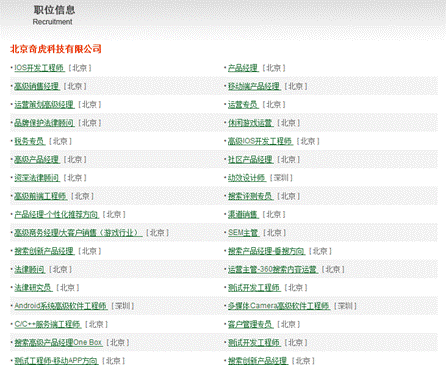
Task: Open 运营主管-360搜索内容运营 job listing
Action: [x=273, y=269]
